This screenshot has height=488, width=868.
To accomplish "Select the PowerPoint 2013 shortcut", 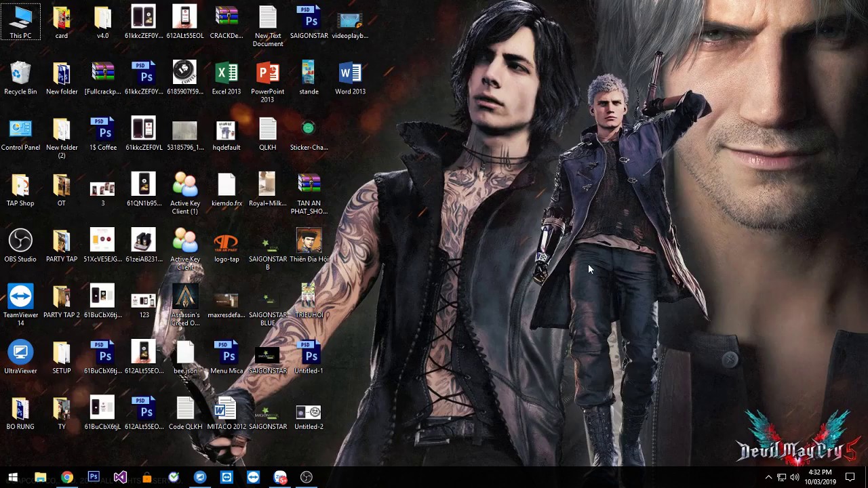I will [x=268, y=83].
